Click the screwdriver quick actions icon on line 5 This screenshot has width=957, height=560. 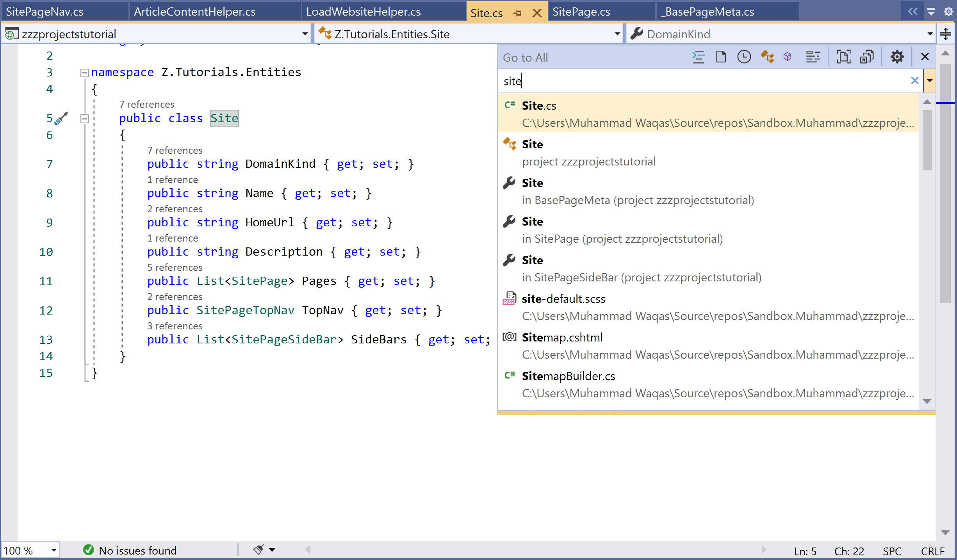pyautogui.click(x=61, y=118)
